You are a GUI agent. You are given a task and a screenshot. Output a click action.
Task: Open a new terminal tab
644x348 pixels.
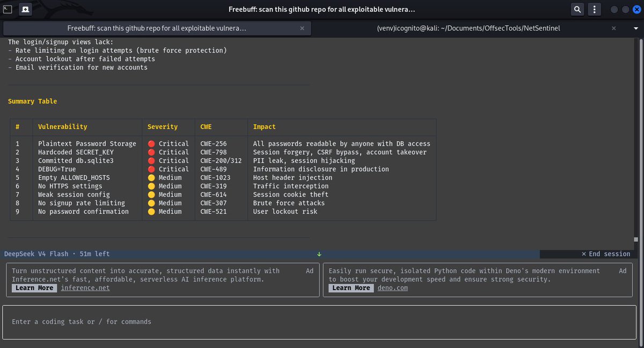coord(25,9)
